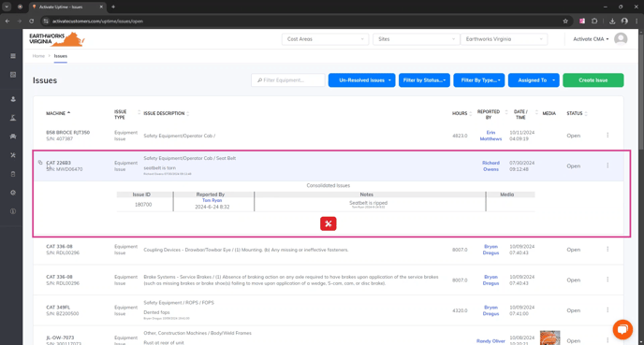Open Erin Matthews reporter link

(490, 136)
